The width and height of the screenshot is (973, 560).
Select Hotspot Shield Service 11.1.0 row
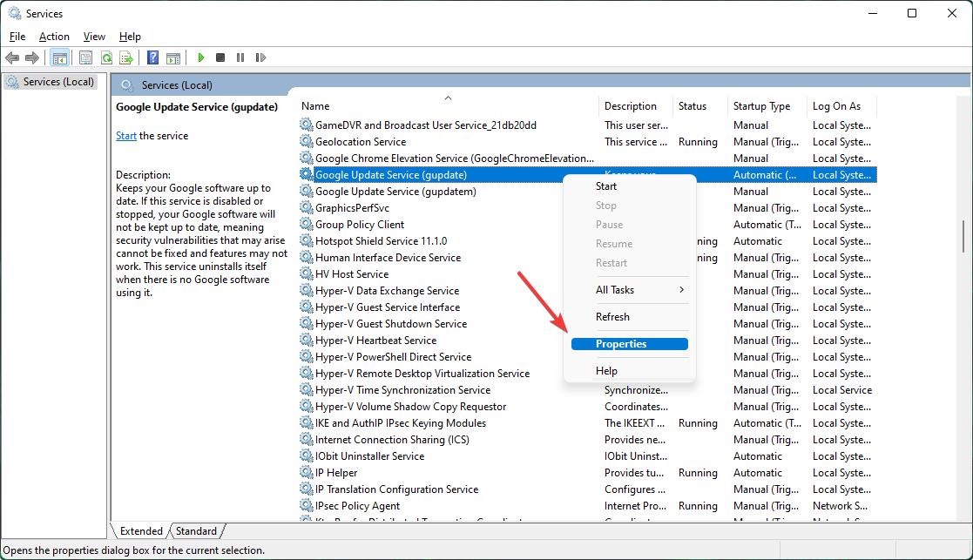click(x=587, y=241)
